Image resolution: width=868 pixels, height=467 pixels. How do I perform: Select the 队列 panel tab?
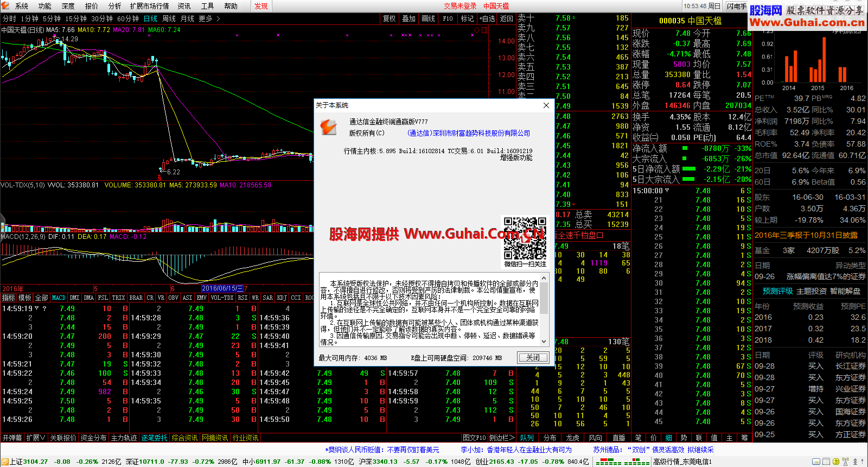527,438
